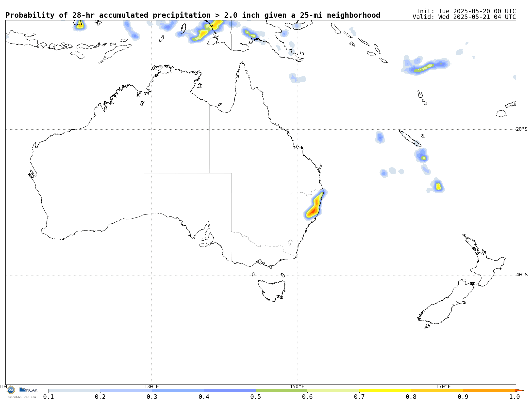Viewport: 532px width, 400px height.
Task: Click the Valid: Wed 2025-05-21 04 UTC text
Action: click(464, 17)
